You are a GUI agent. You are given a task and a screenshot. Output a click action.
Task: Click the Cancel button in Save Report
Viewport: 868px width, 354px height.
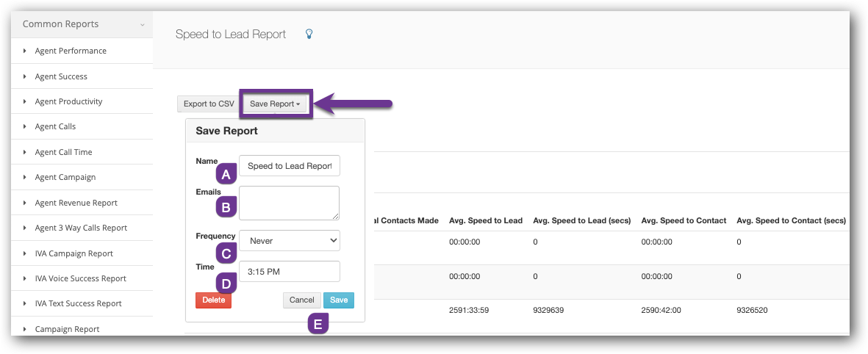pyautogui.click(x=301, y=300)
